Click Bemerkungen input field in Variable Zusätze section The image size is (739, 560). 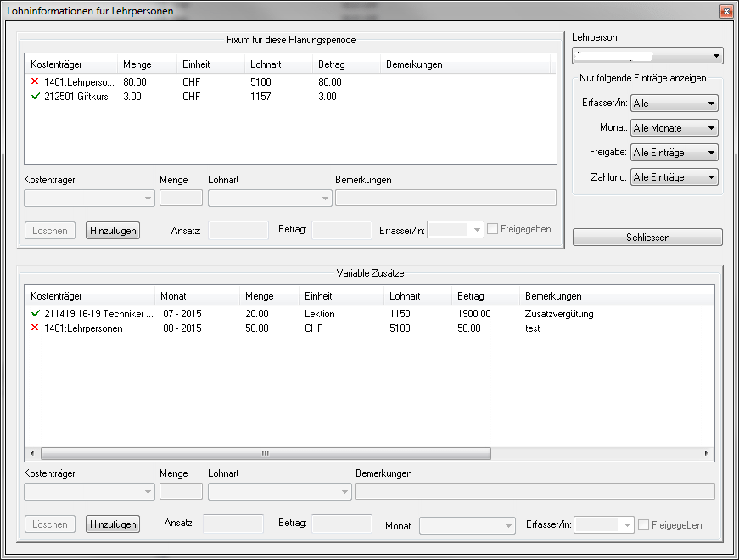[x=535, y=491]
